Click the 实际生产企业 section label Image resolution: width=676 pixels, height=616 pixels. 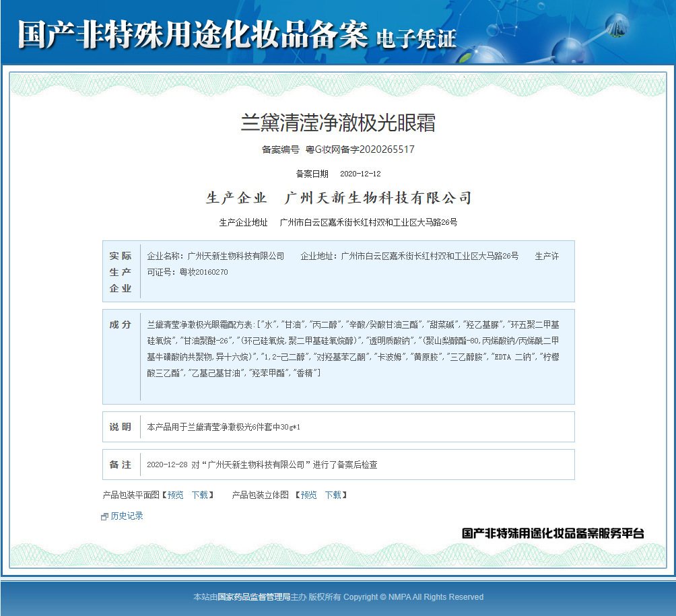coord(121,272)
